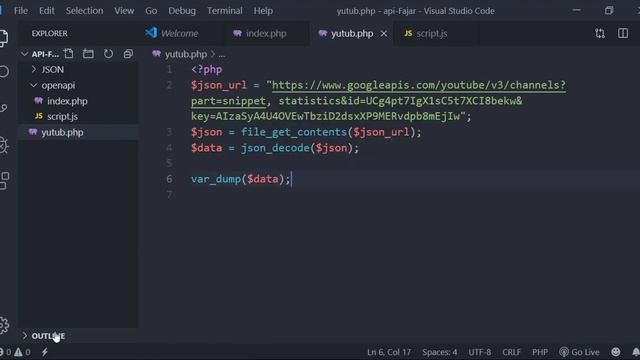Follow the googleapis.com URL link
This screenshot has height=360, width=640.
419,85
